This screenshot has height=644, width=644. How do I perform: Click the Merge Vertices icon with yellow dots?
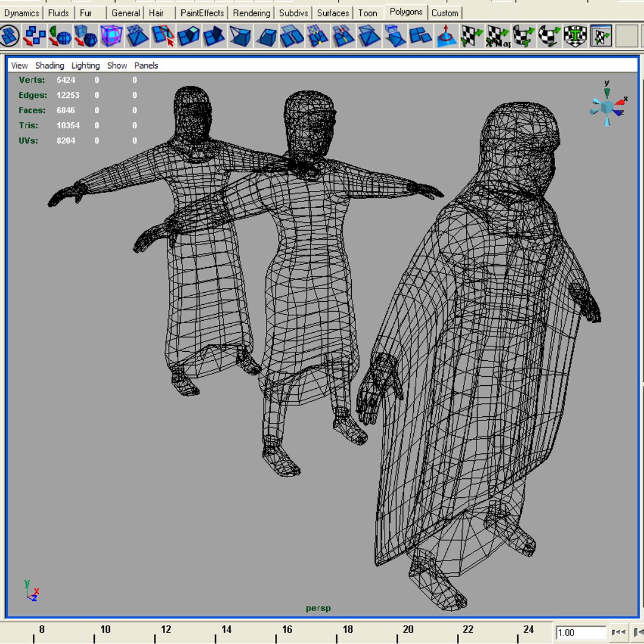click(x=317, y=36)
